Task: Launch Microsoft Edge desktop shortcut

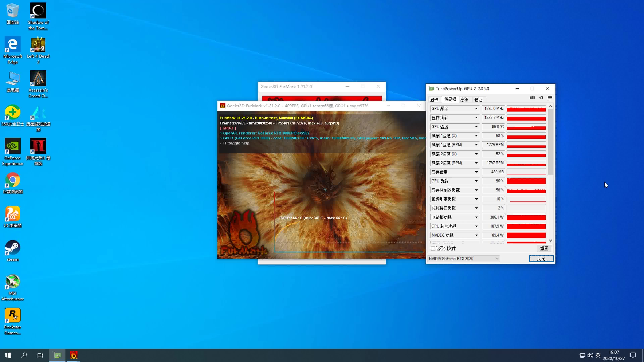Action: click(13, 50)
